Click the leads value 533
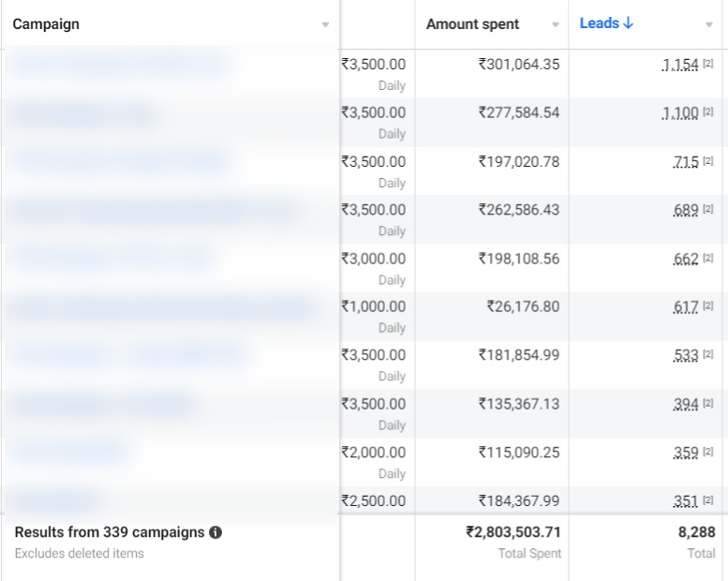This screenshot has height=581, width=728. point(686,355)
